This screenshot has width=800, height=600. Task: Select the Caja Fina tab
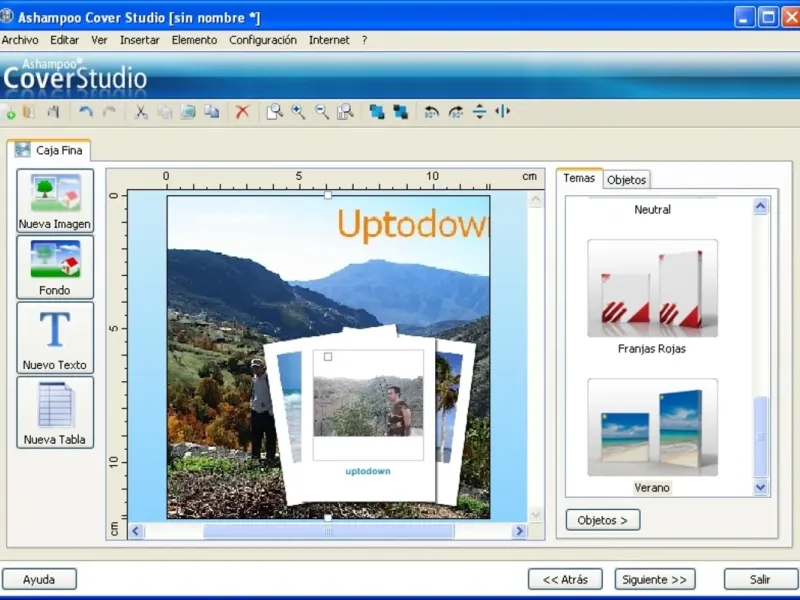pyautogui.click(x=49, y=151)
